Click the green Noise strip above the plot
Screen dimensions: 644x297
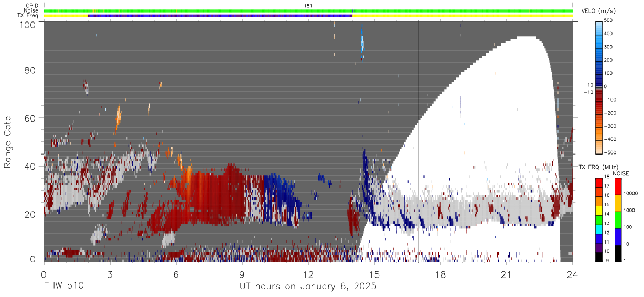(x=308, y=10)
